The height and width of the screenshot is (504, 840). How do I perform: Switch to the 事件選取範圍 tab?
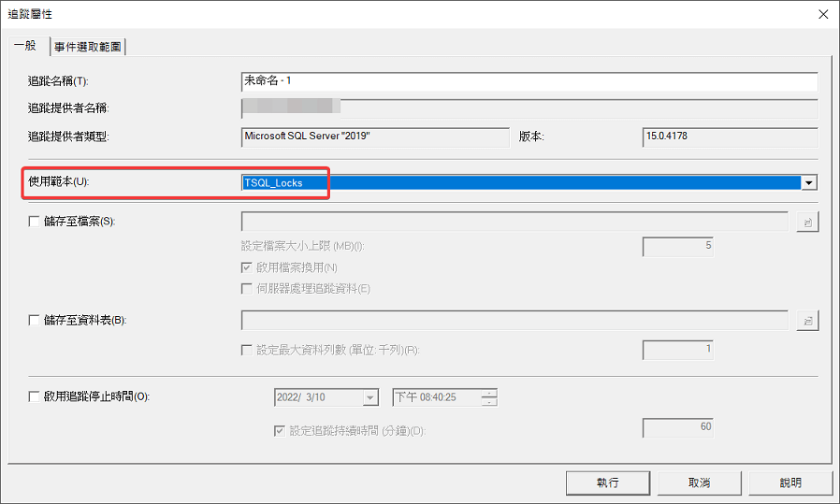(x=87, y=47)
